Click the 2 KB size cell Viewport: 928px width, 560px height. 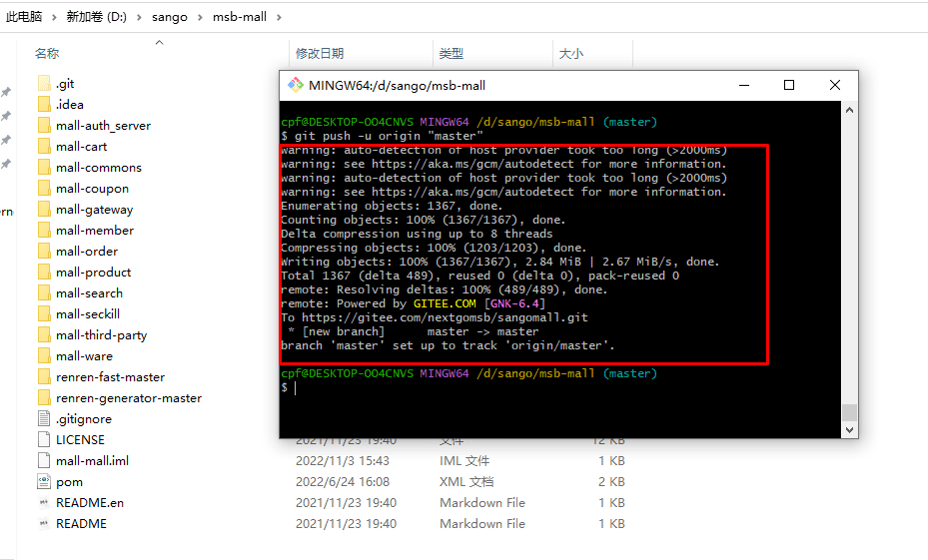(611, 482)
